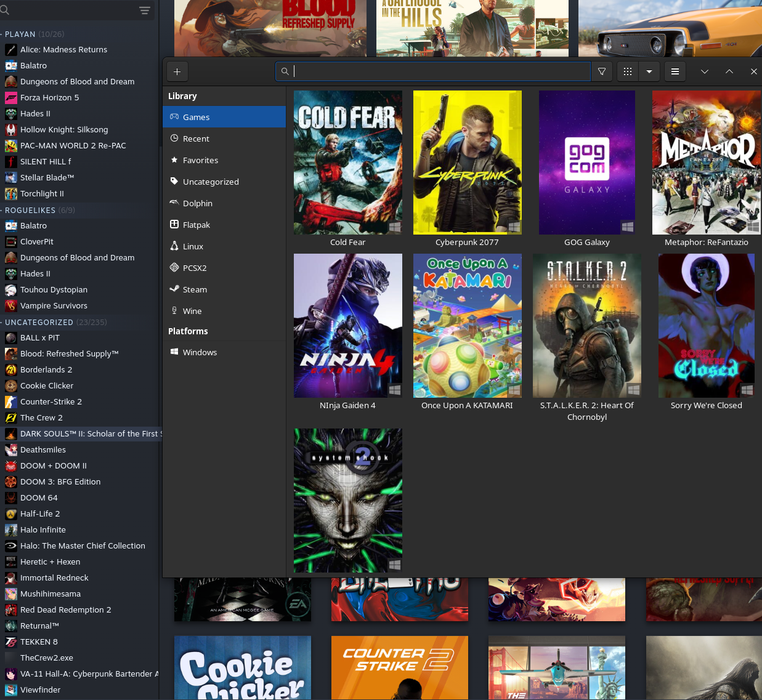Click the TEKKEN 8 icon
Screen dimensions: 762x700
(11, 642)
